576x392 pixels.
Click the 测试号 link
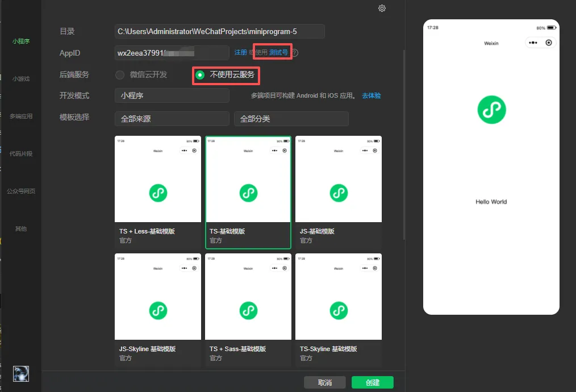(x=278, y=52)
